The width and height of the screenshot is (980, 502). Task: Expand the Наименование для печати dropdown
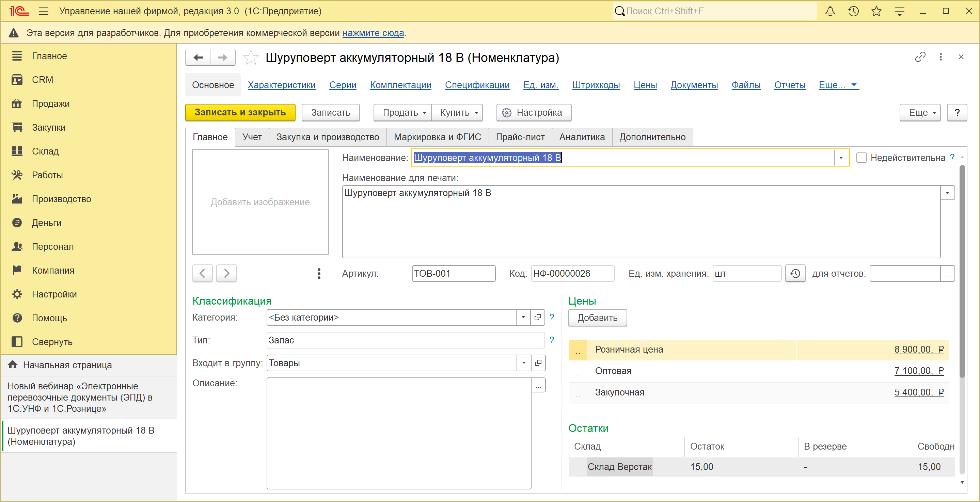pos(947,193)
